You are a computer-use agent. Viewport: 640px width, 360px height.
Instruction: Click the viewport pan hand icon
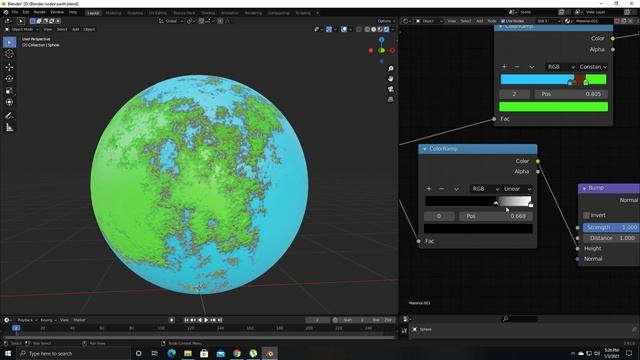[391, 79]
